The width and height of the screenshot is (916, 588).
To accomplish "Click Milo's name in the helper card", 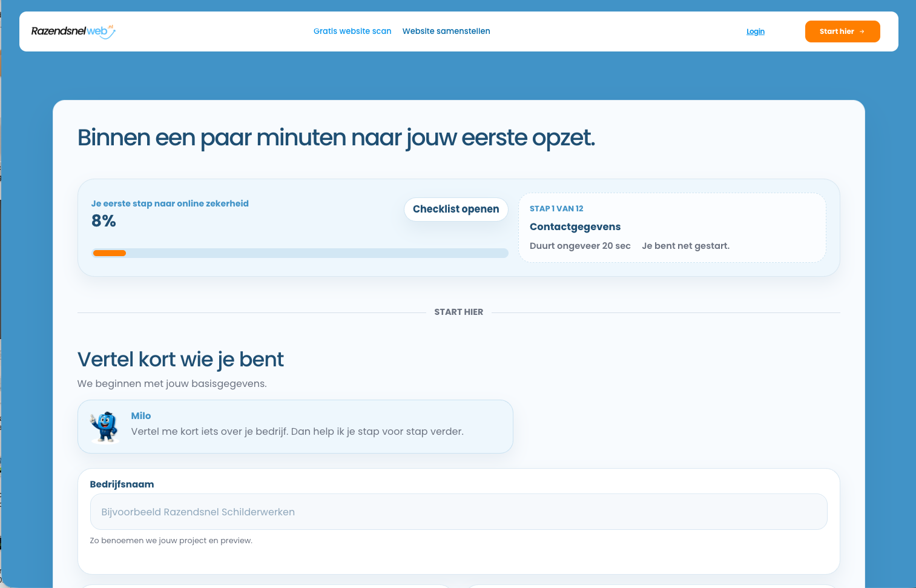I will tap(141, 416).
